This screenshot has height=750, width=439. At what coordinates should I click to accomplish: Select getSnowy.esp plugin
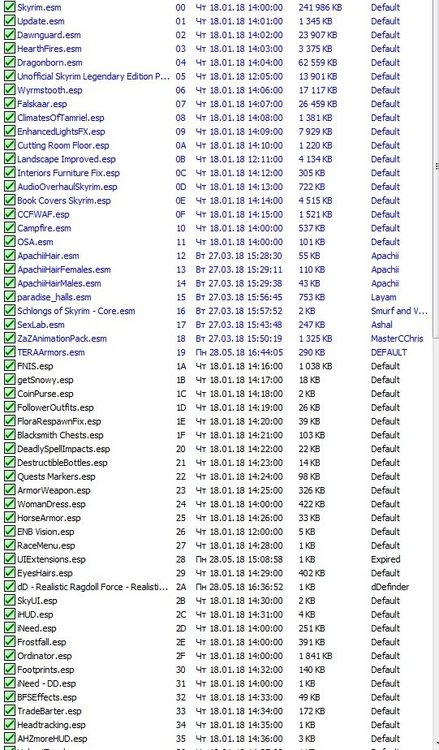[45, 380]
